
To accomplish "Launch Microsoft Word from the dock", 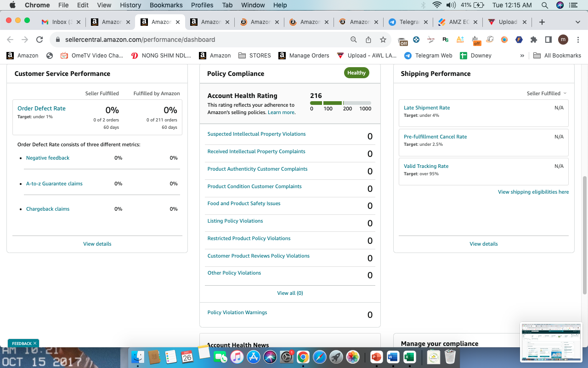I will click(393, 357).
